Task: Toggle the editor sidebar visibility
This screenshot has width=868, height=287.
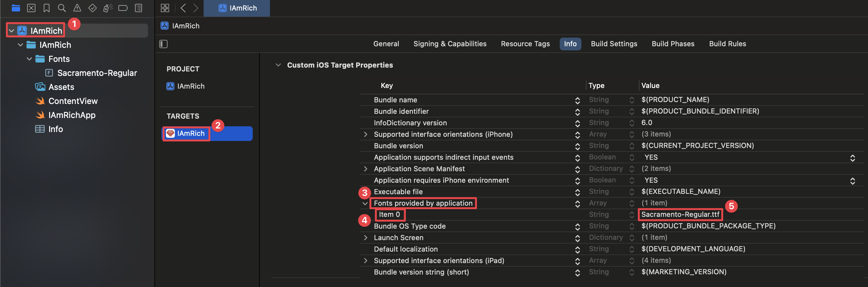Action: (x=163, y=44)
